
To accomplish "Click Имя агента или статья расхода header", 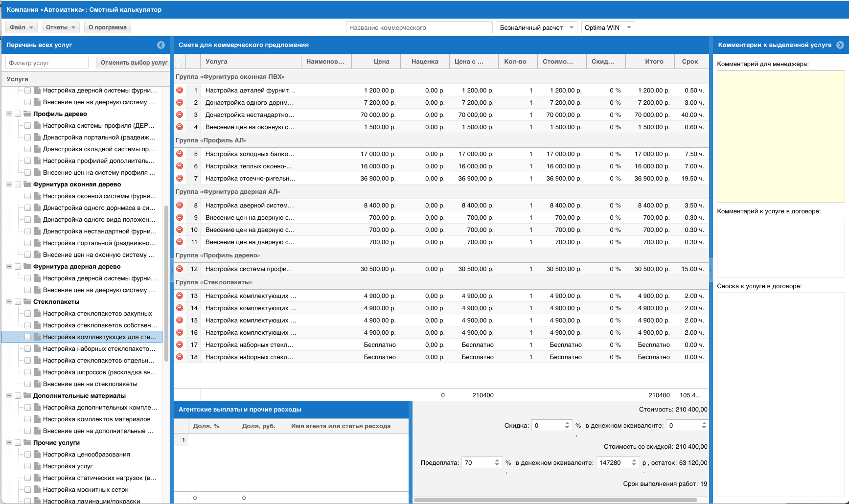I will point(347,426).
